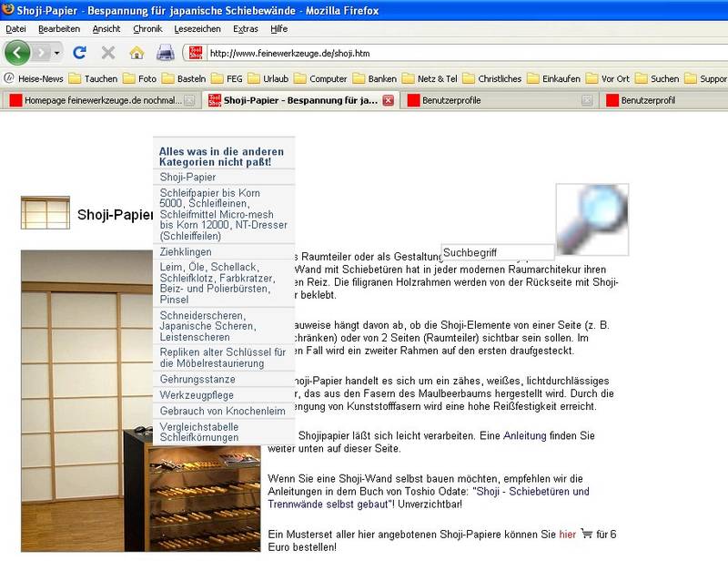Click the grey Forward arrow button
The image size is (728, 581).
click(41, 53)
